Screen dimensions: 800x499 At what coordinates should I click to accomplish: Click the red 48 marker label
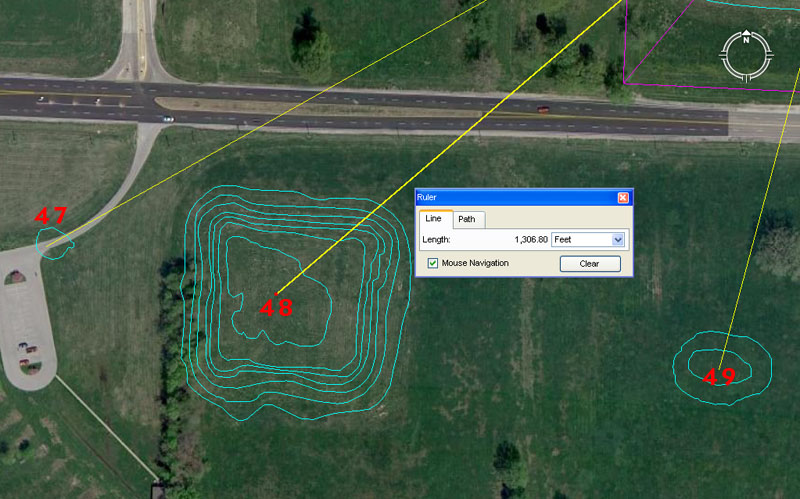tap(276, 308)
